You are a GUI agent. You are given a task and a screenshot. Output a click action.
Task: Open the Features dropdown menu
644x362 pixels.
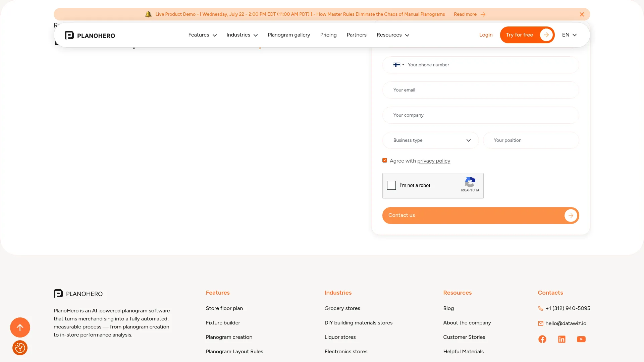[202, 35]
